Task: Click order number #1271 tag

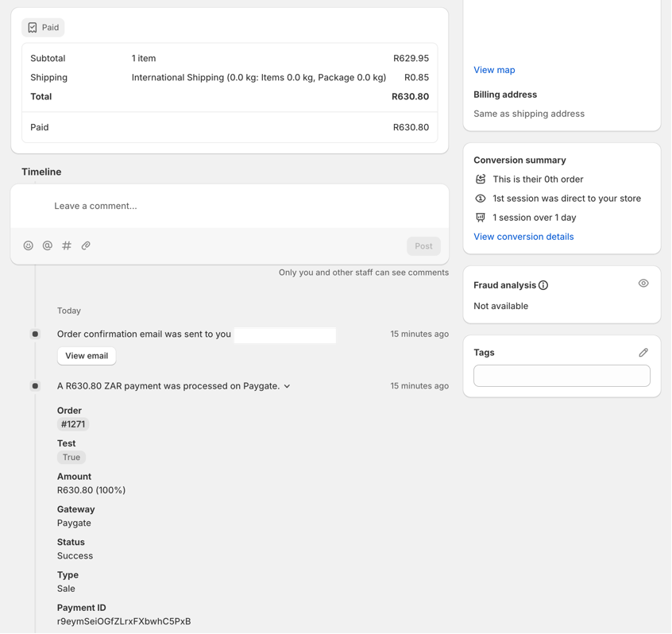Action: (x=72, y=424)
